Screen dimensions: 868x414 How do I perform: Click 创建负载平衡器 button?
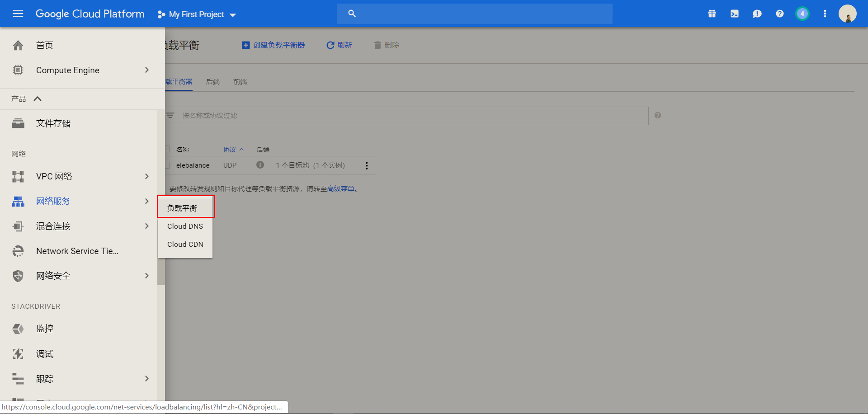(x=273, y=45)
